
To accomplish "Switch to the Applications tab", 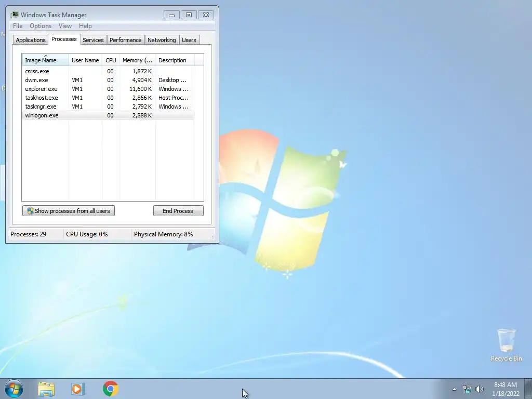I will (x=31, y=40).
